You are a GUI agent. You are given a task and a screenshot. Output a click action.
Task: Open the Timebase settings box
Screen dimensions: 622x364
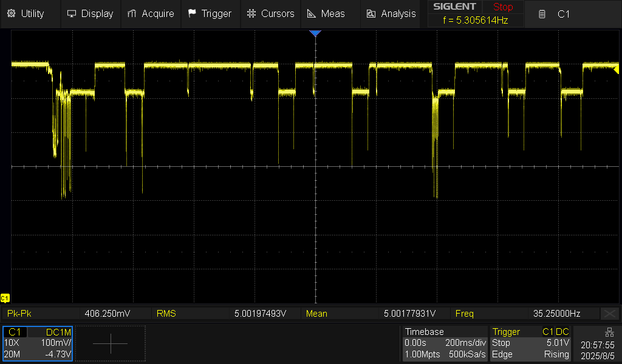click(445, 343)
